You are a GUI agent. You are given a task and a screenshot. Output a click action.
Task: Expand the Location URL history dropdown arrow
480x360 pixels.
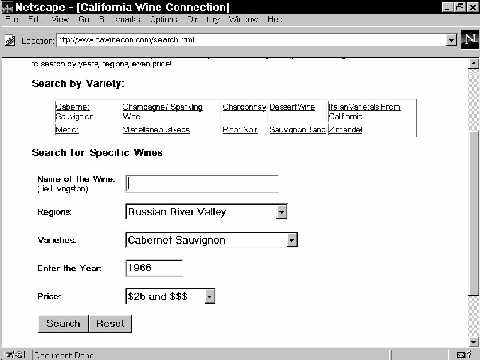click(x=451, y=40)
